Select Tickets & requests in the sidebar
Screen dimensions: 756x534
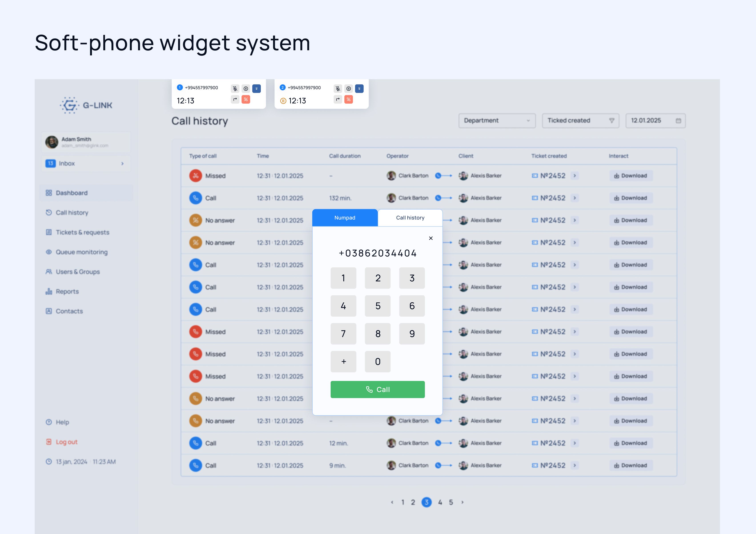coord(82,232)
